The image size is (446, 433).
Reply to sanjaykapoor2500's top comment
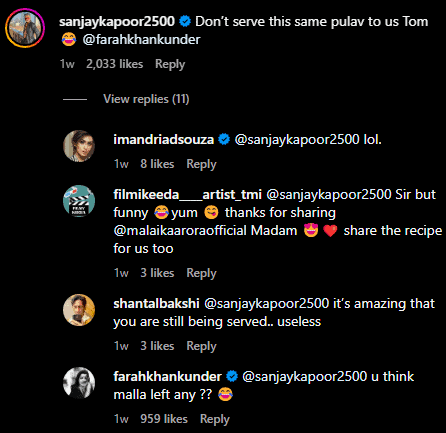click(170, 64)
